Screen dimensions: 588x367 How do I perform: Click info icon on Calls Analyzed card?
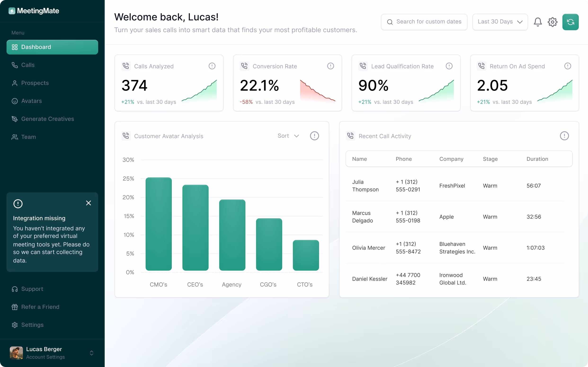pyautogui.click(x=212, y=66)
